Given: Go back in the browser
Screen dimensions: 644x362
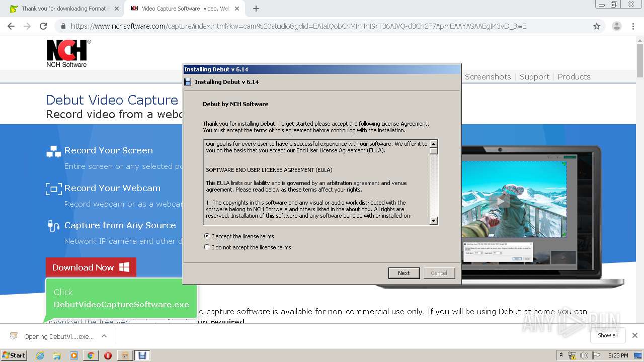Looking at the screenshot, I should pos(11,26).
